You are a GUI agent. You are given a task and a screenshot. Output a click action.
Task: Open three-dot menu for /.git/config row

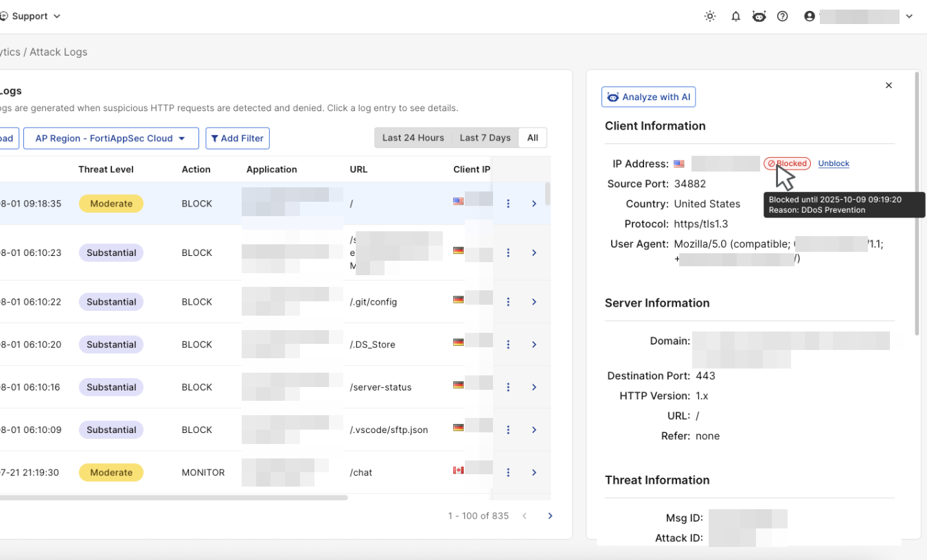[508, 302]
